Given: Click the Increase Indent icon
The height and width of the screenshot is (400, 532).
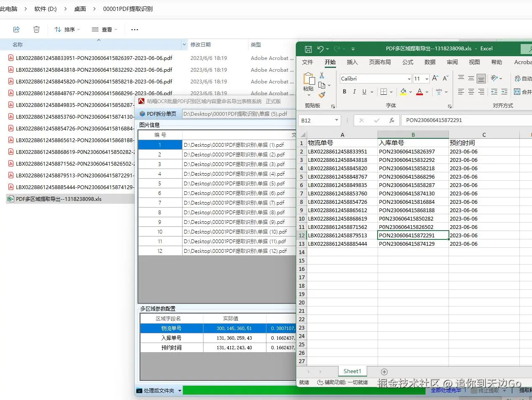Looking at the screenshot, I should click(504, 91).
